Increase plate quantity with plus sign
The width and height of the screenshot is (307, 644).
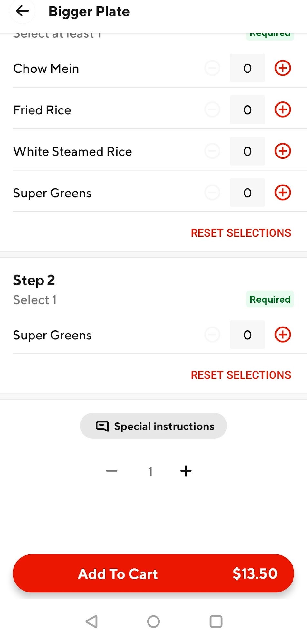coord(186,471)
